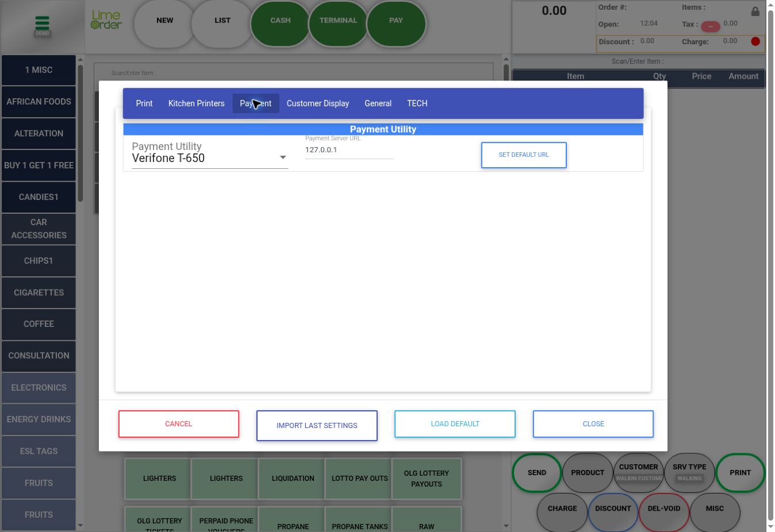Click the page vertical scrollbar
This screenshot has width=775, height=532.
coord(771,265)
